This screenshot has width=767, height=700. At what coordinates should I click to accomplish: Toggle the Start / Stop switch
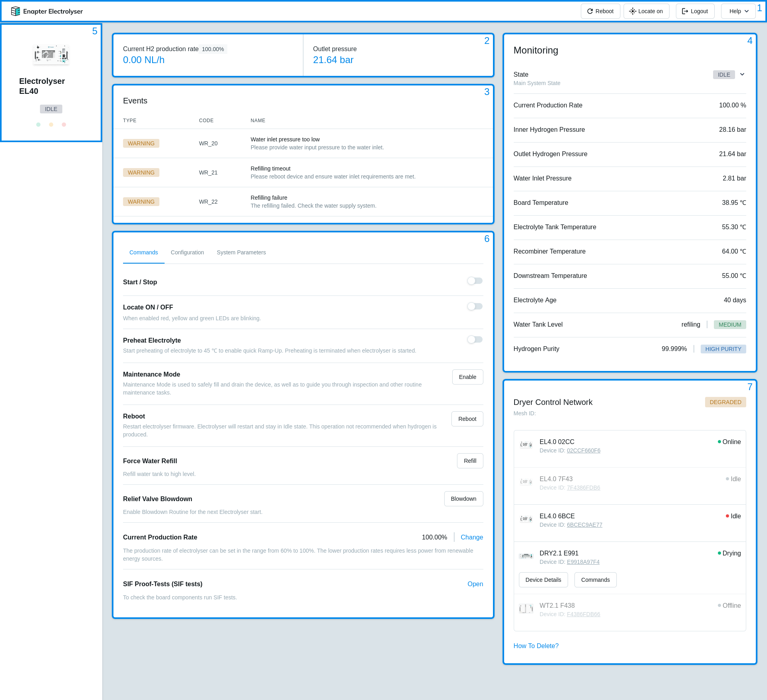(x=475, y=281)
